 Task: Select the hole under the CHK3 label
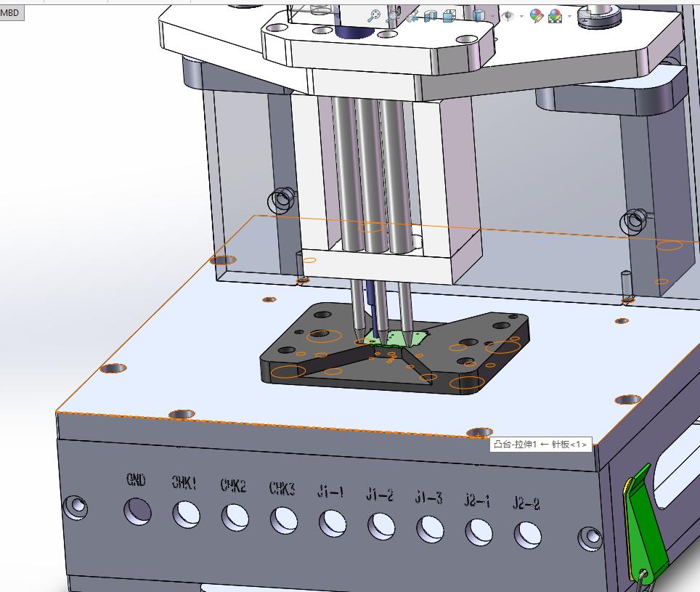[x=283, y=521]
